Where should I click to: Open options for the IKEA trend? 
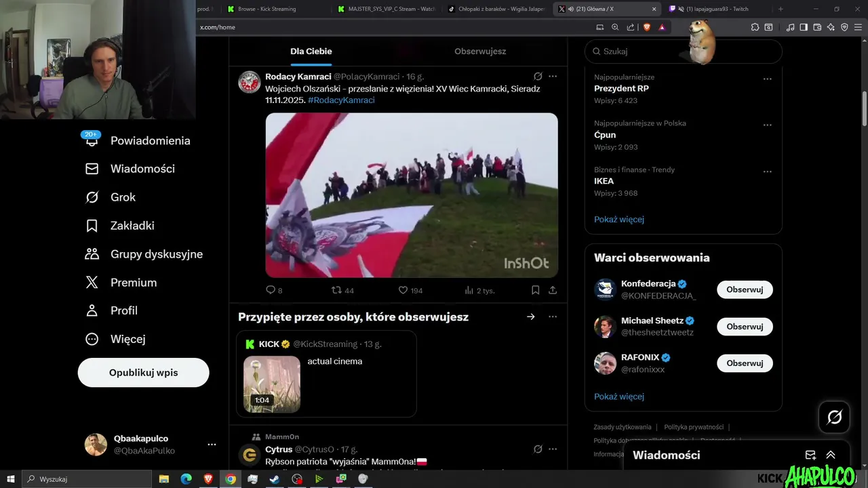tap(768, 171)
